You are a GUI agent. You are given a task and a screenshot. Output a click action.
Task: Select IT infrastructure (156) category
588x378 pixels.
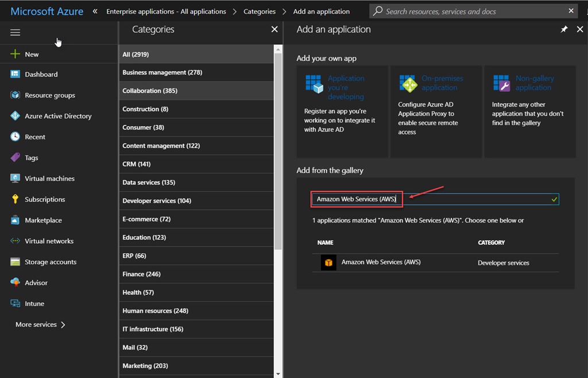point(196,329)
